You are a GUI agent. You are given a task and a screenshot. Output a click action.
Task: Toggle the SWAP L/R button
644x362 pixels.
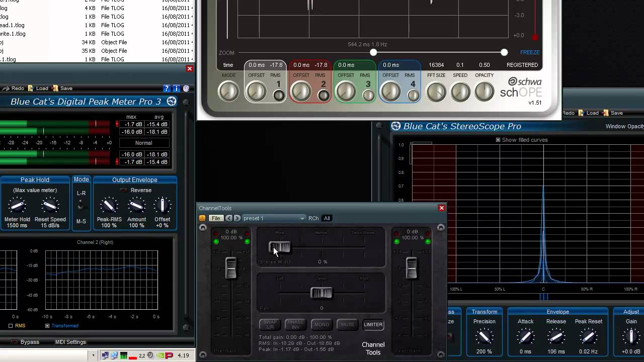coord(270,325)
